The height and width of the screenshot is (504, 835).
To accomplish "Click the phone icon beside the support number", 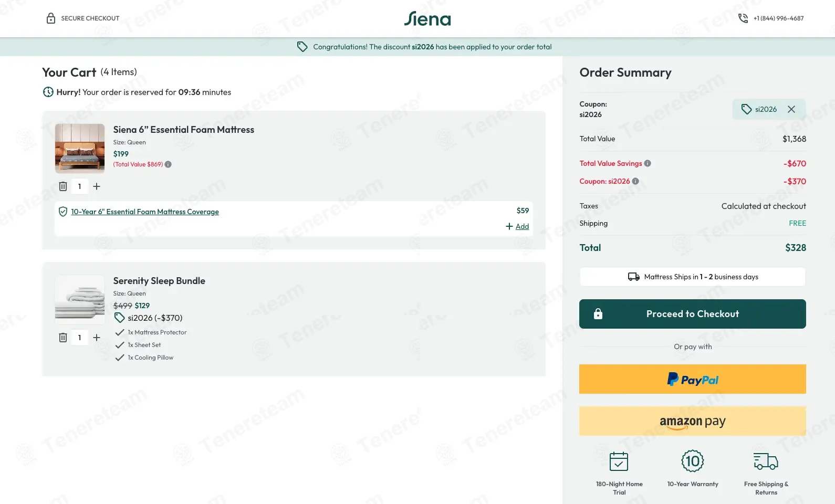I will (x=743, y=18).
